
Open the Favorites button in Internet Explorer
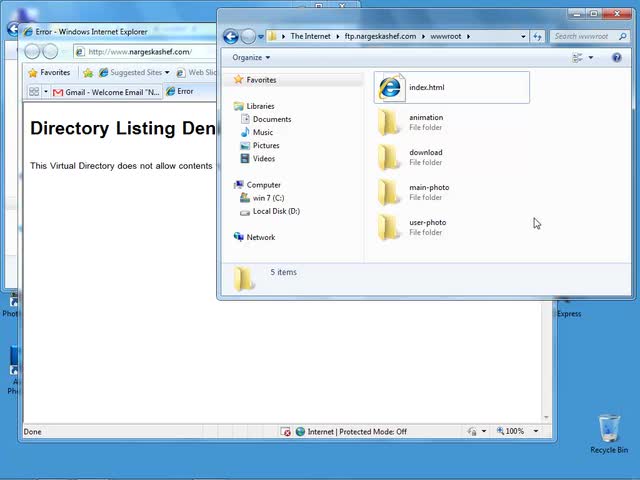pyautogui.click(x=49, y=73)
